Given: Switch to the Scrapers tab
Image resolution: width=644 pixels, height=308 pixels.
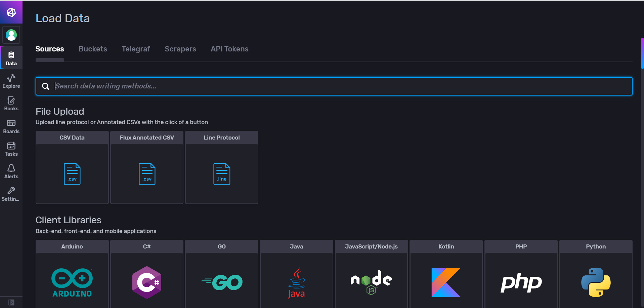Looking at the screenshot, I should pyautogui.click(x=180, y=49).
